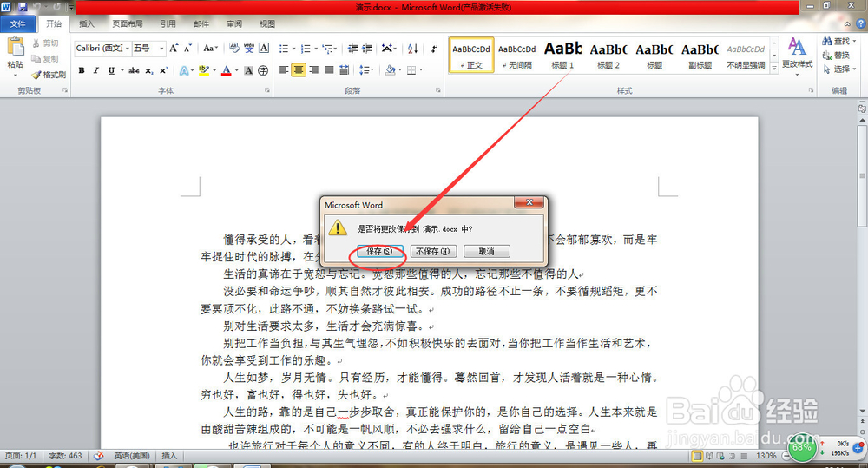Click the Character Border (boxed A) icon
This screenshot has height=468, width=868.
pyautogui.click(x=264, y=48)
